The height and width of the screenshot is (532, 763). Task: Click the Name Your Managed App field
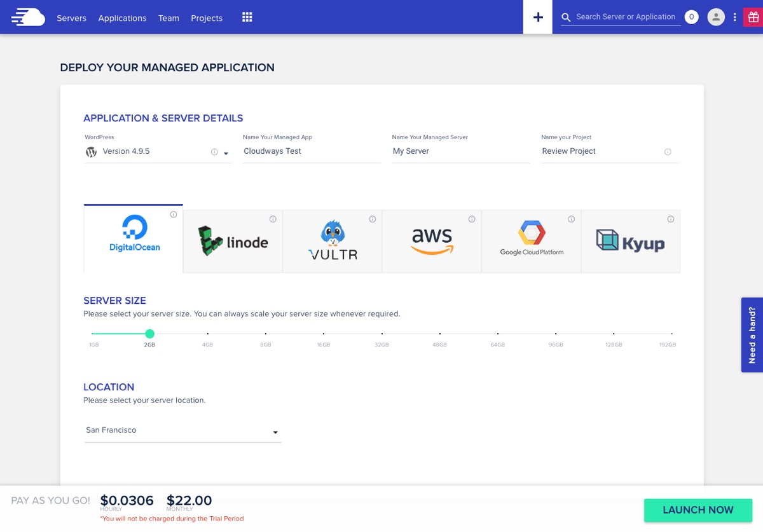tap(312, 151)
